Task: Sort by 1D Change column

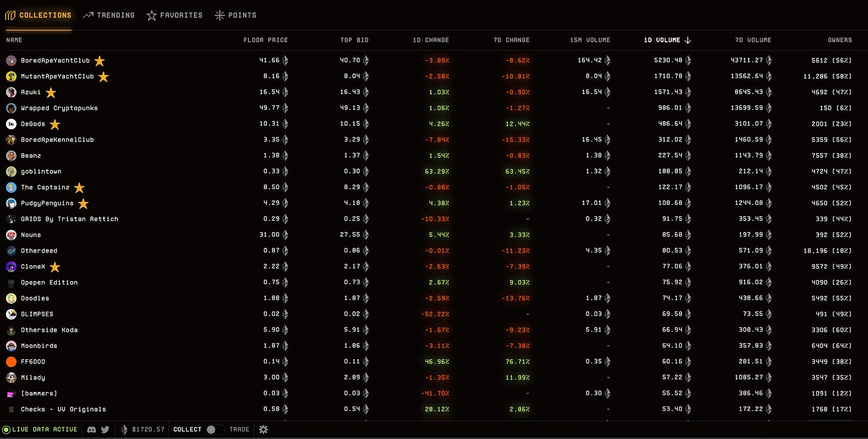Action: pyautogui.click(x=430, y=40)
